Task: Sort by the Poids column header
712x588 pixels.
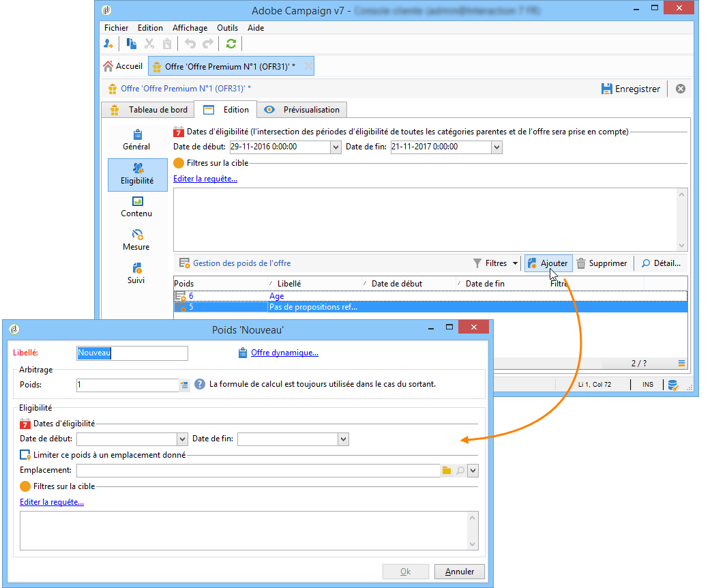Action: click(x=220, y=283)
